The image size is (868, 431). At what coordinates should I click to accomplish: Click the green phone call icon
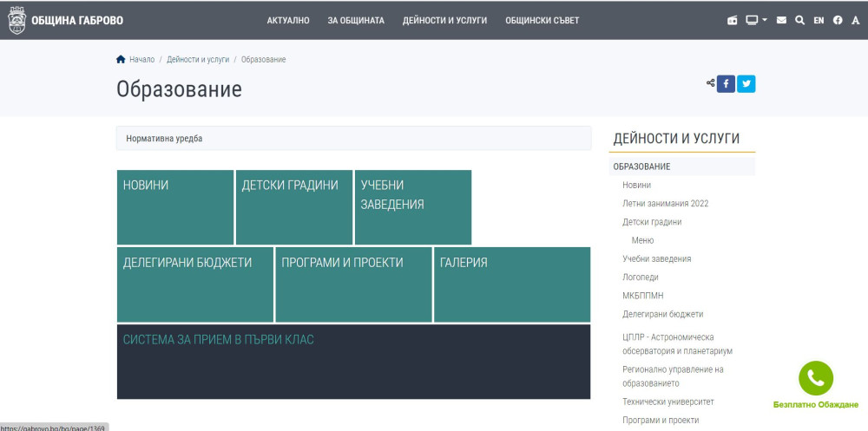coord(815,378)
